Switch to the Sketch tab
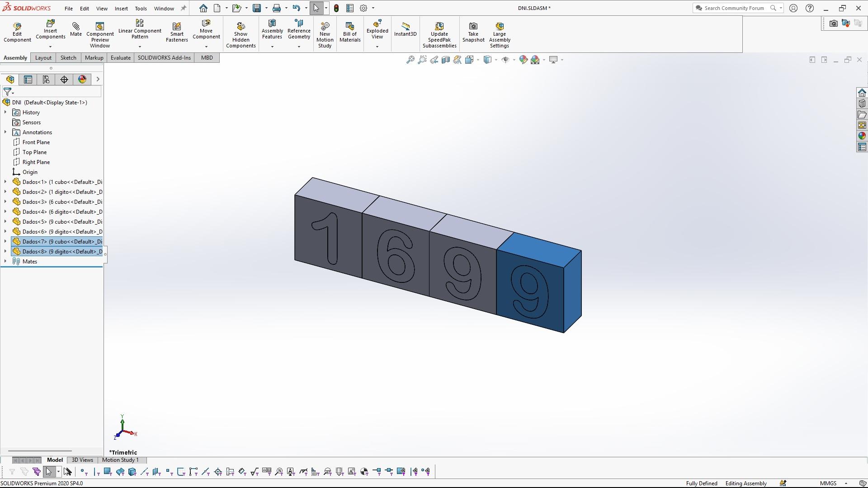Screen dimensions: 868x488 point(68,58)
